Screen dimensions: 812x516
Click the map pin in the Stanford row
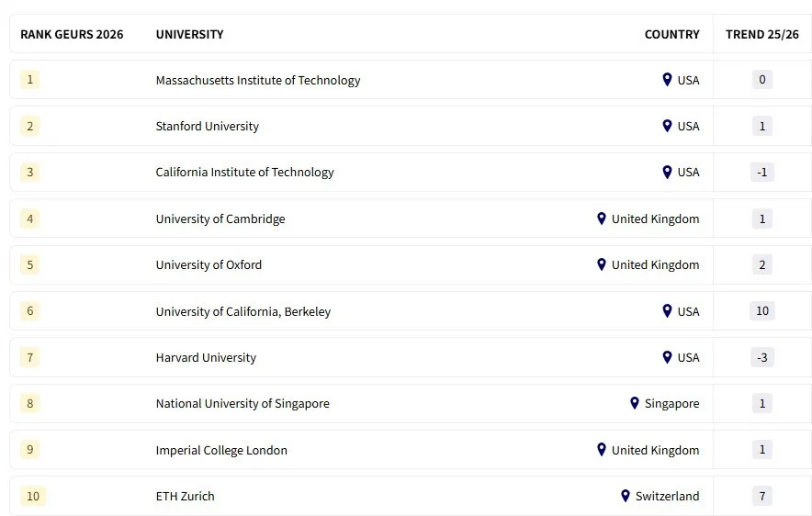click(x=667, y=126)
